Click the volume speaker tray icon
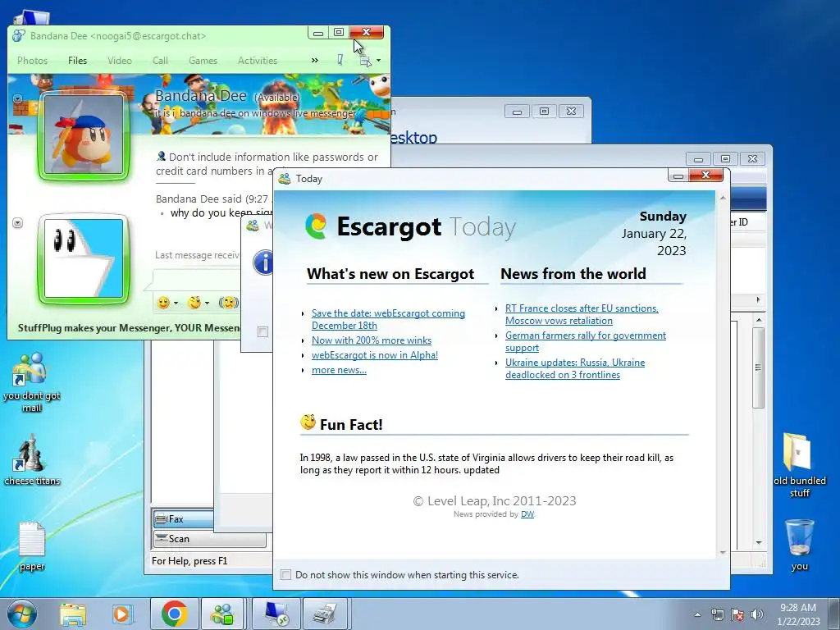This screenshot has height=630, width=840. pos(757,614)
